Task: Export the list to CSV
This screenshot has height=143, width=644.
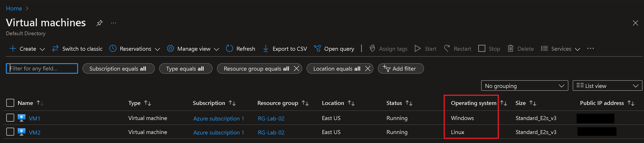Action: [x=285, y=49]
